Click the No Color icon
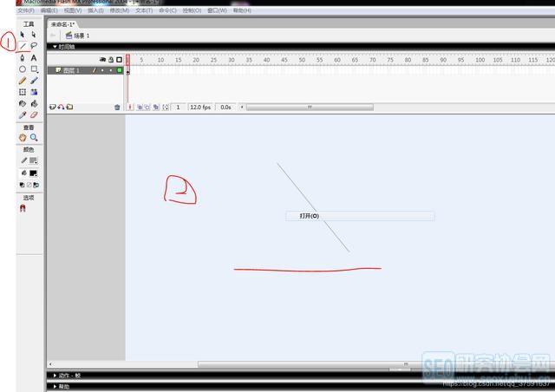The width and height of the screenshot is (555, 392). click(29, 185)
